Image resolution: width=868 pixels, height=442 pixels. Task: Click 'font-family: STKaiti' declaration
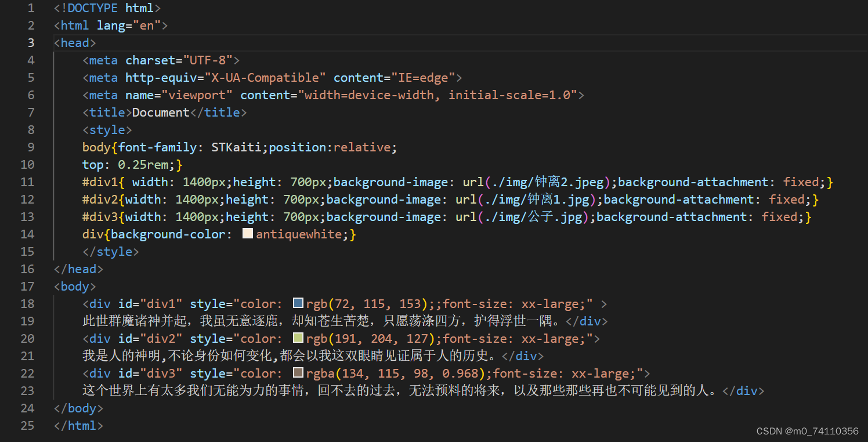(x=190, y=147)
